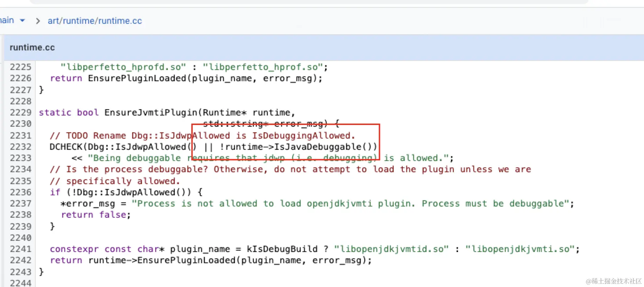Click line number 2242
The image size is (644, 287).
coord(21,260)
